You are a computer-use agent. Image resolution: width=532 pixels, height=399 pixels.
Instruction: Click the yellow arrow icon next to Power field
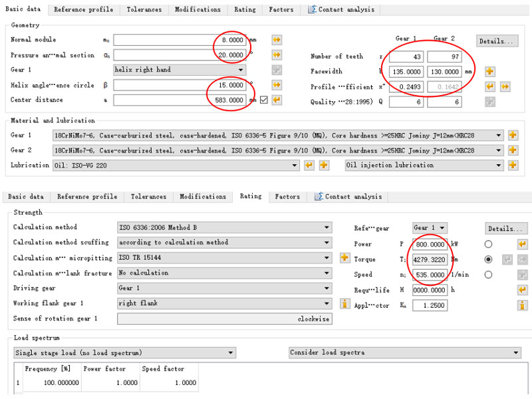pos(522,244)
